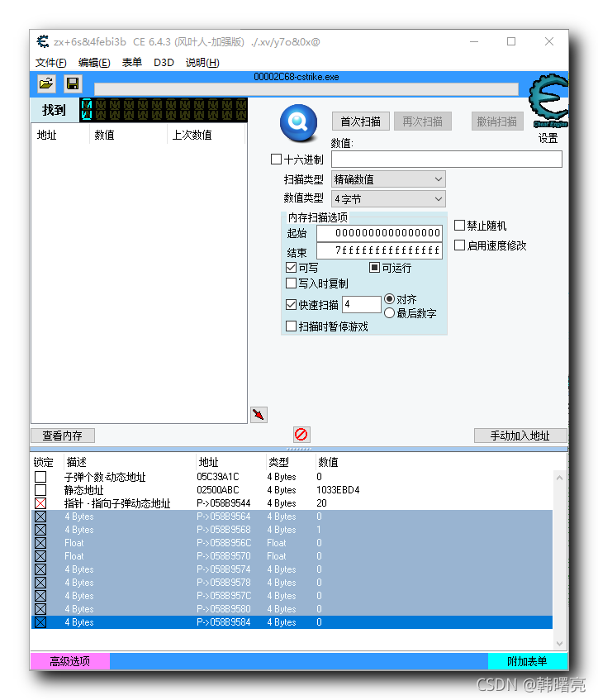Enable copy-on-write (写入时复制) checkbox
The image size is (598, 700).
291,283
